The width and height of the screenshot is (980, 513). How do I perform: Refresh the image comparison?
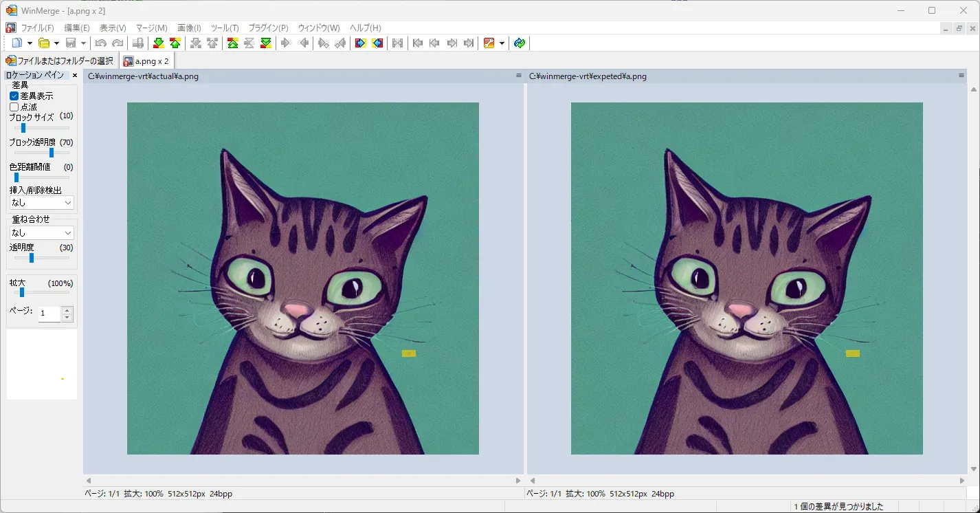[x=520, y=43]
